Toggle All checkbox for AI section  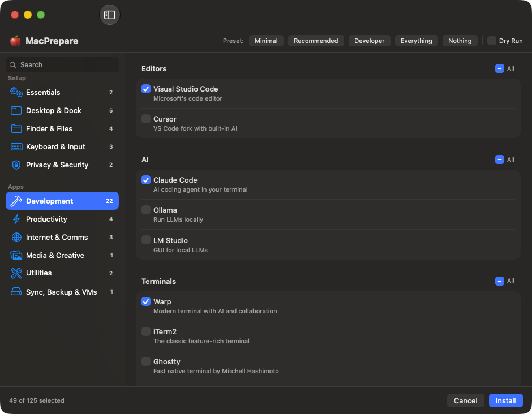coord(499,159)
